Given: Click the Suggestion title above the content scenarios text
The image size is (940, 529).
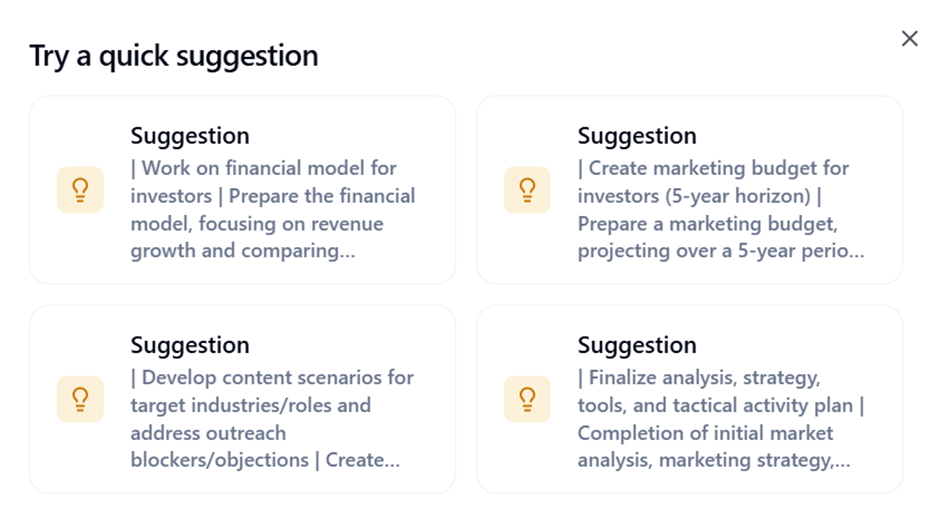Looking at the screenshot, I should pos(190,345).
